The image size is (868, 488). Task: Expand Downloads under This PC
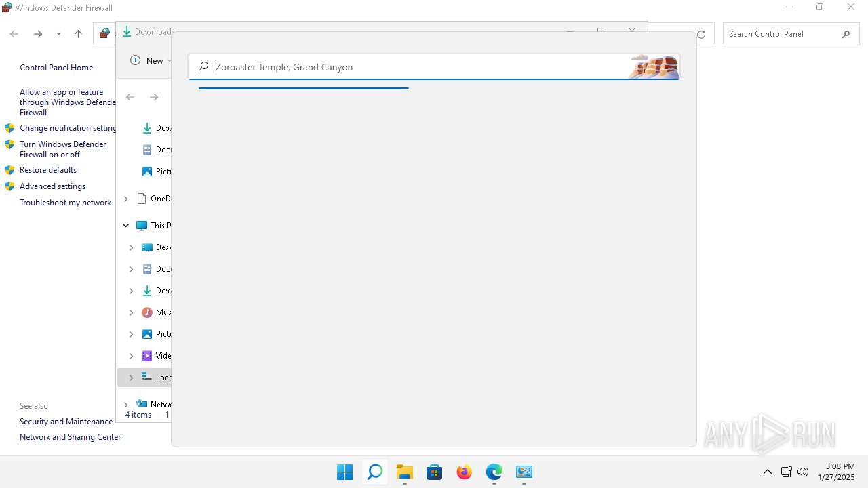(132, 291)
